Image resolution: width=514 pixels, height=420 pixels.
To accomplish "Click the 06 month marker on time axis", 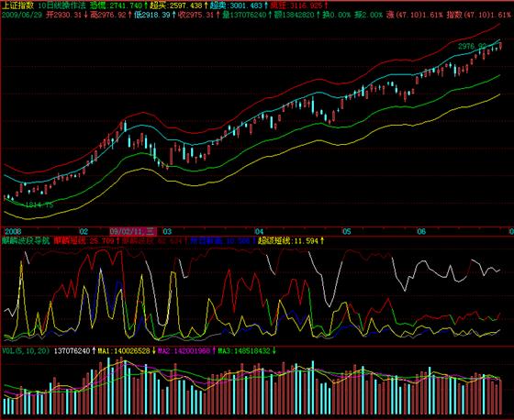I will [421, 232].
